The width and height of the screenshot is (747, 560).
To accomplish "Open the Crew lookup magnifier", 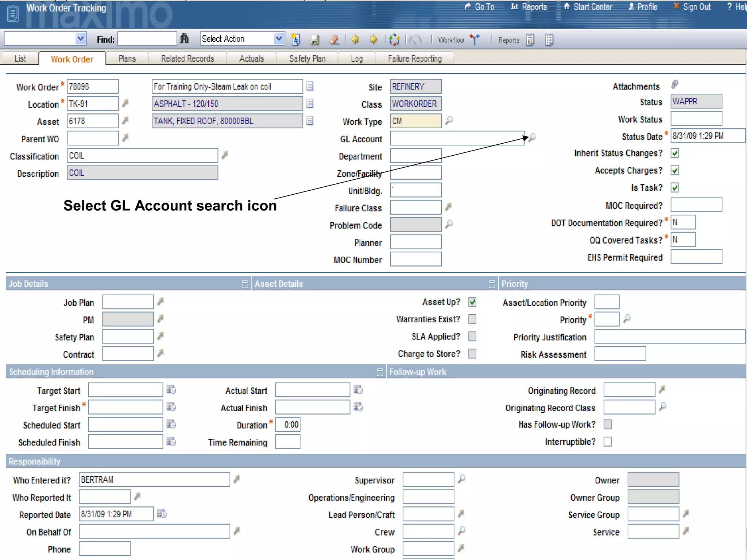I will point(461,530).
